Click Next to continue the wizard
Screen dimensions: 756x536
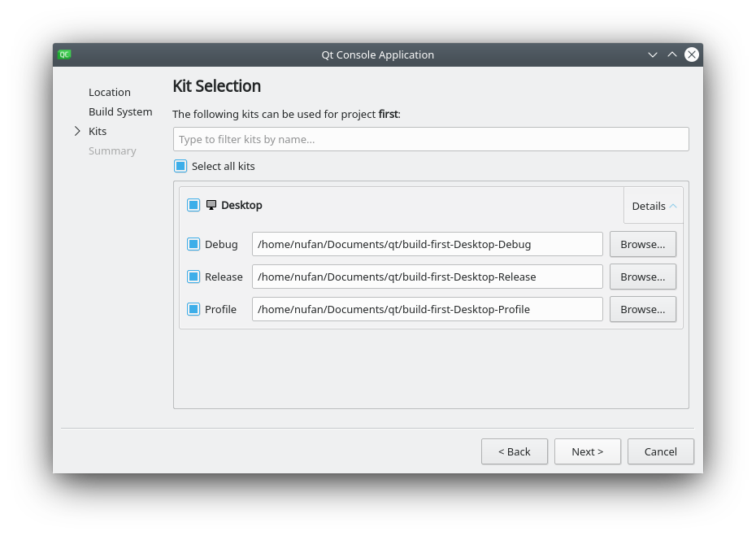587,451
